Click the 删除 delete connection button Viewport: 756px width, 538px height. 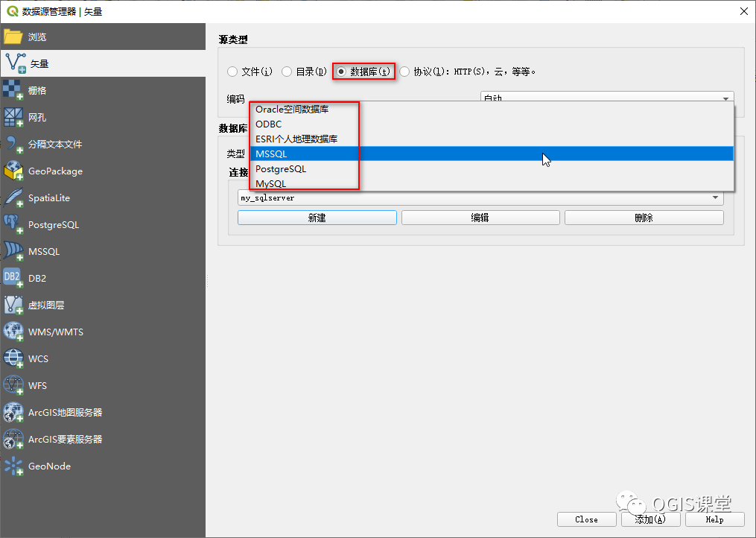(644, 218)
